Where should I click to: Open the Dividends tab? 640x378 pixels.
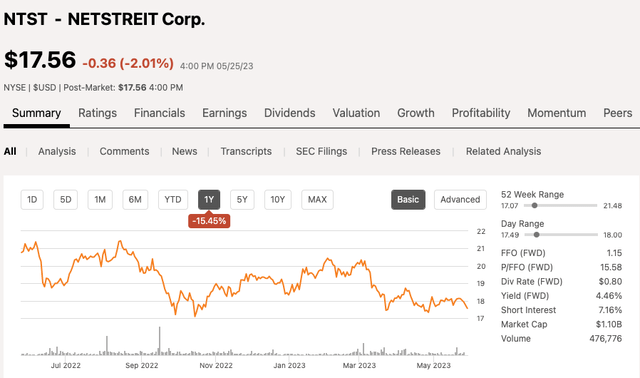(290, 113)
